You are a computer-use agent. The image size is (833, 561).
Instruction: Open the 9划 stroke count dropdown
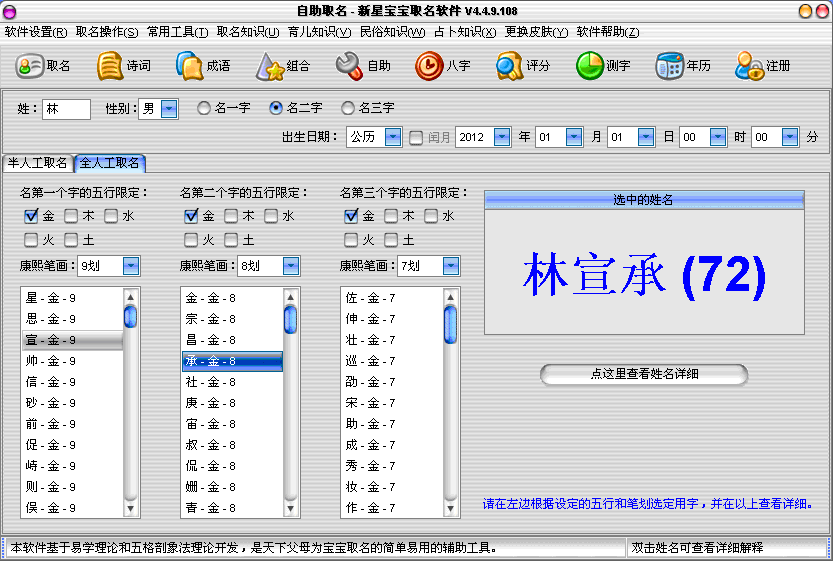coord(131,266)
